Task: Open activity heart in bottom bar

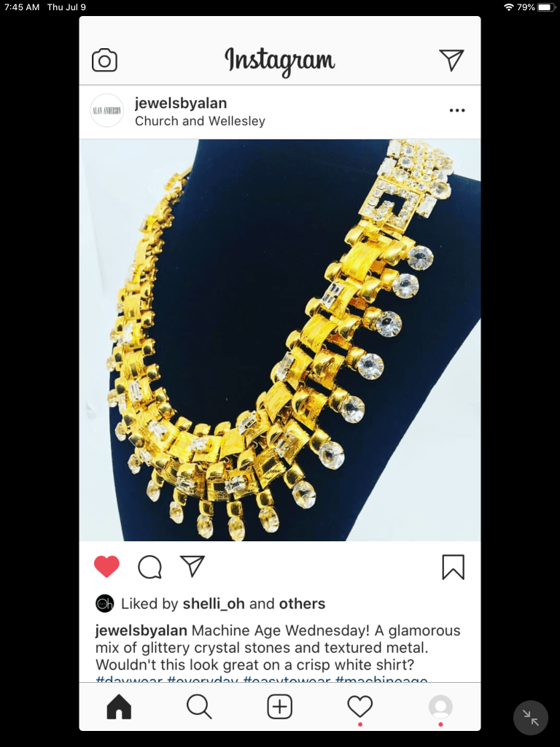Action: (360, 706)
